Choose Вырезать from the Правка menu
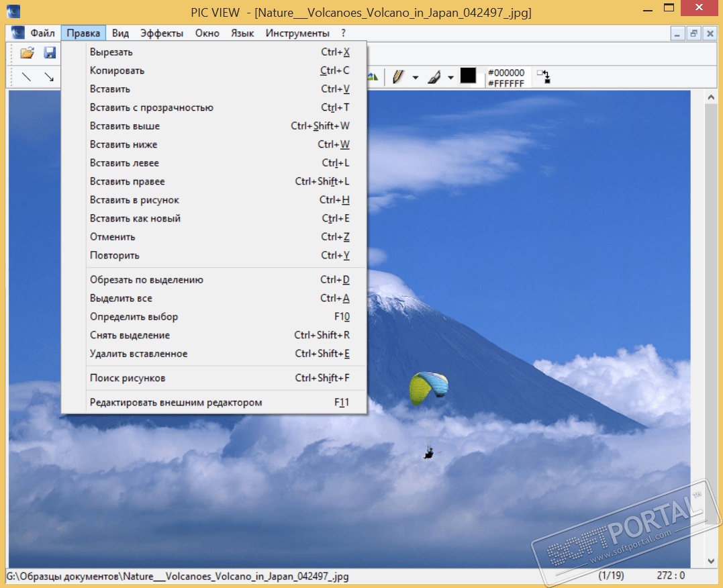The image size is (723, 588). pyautogui.click(x=214, y=52)
